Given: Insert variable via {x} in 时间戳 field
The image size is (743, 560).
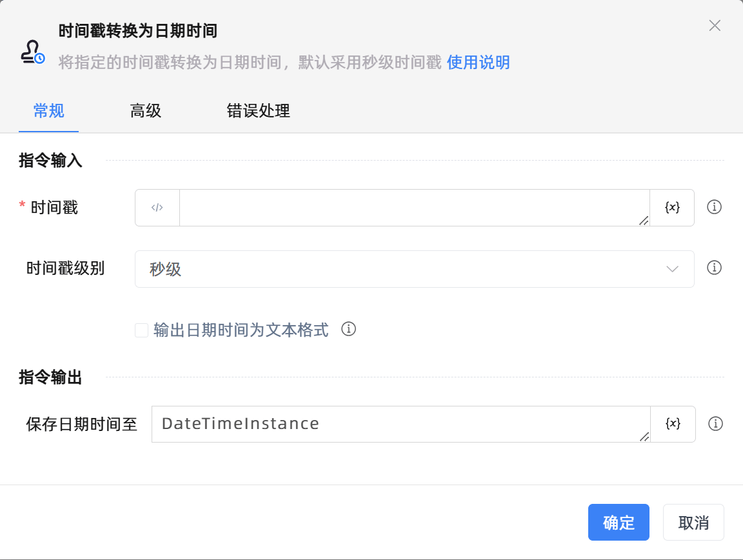Looking at the screenshot, I should point(672,208).
